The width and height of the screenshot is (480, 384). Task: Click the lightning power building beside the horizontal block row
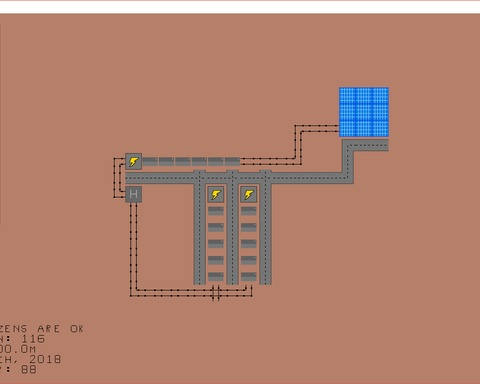click(x=134, y=162)
